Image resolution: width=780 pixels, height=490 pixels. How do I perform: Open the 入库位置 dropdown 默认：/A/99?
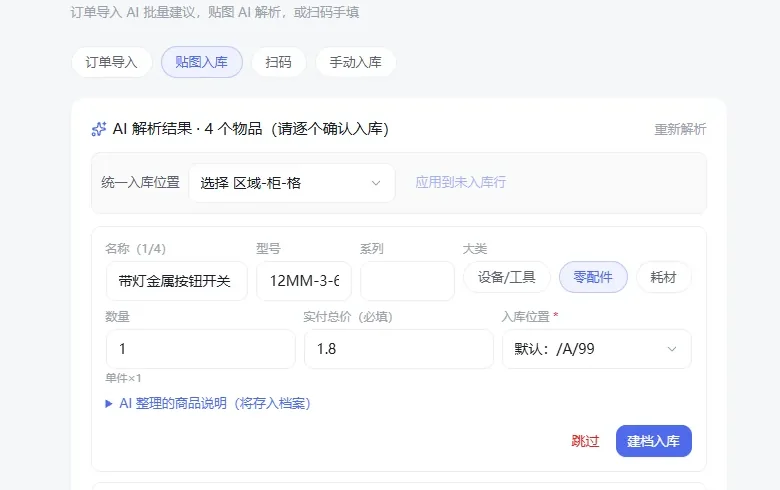(597, 349)
